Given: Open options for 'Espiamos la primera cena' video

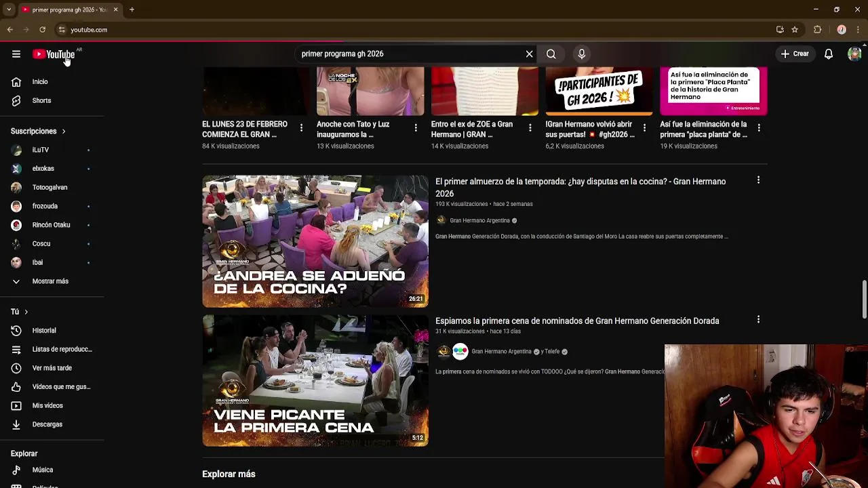Looking at the screenshot, I should (x=758, y=319).
